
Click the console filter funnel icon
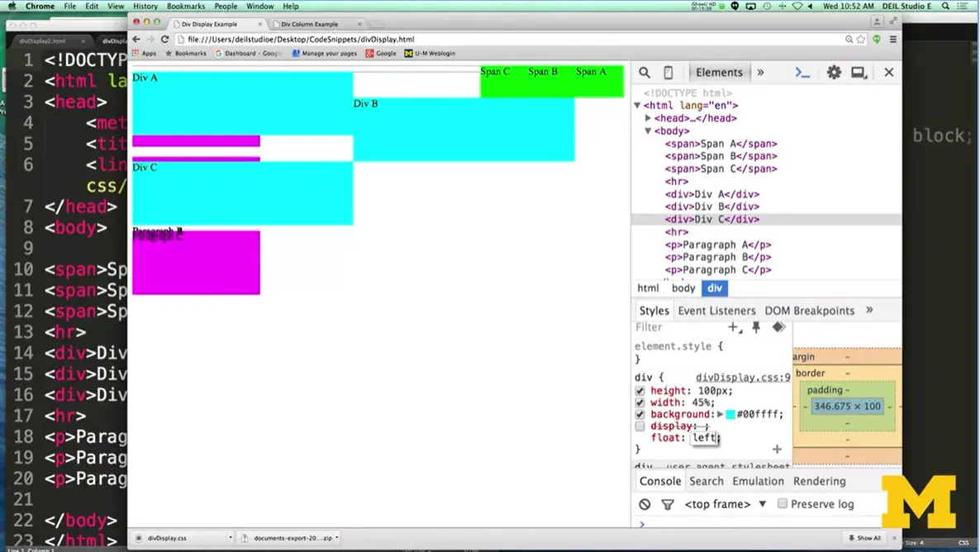coord(668,504)
